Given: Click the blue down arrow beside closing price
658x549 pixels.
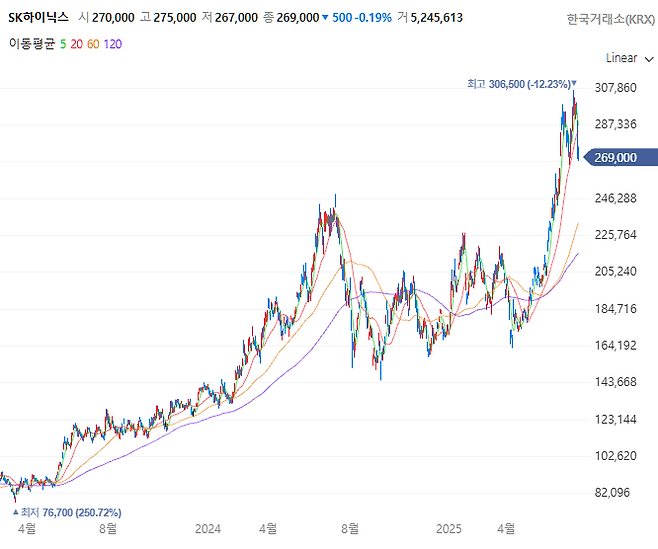Looking at the screenshot, I should (325, 18).
